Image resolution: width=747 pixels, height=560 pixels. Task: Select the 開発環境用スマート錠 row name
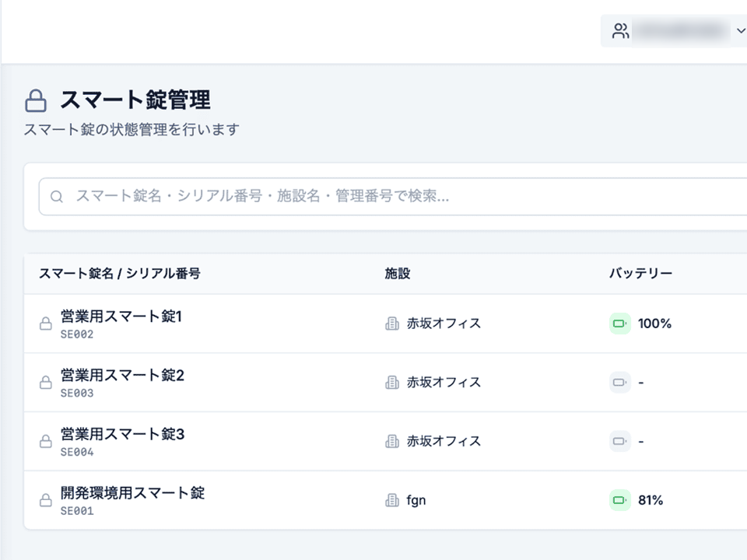[x=132, y=493]
